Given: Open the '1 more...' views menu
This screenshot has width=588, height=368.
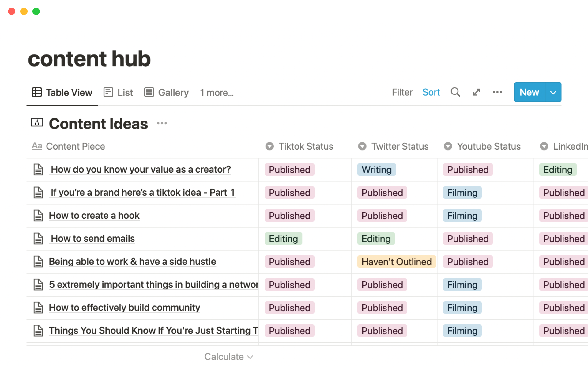Looking at the screenshot, I should point(217,93).
